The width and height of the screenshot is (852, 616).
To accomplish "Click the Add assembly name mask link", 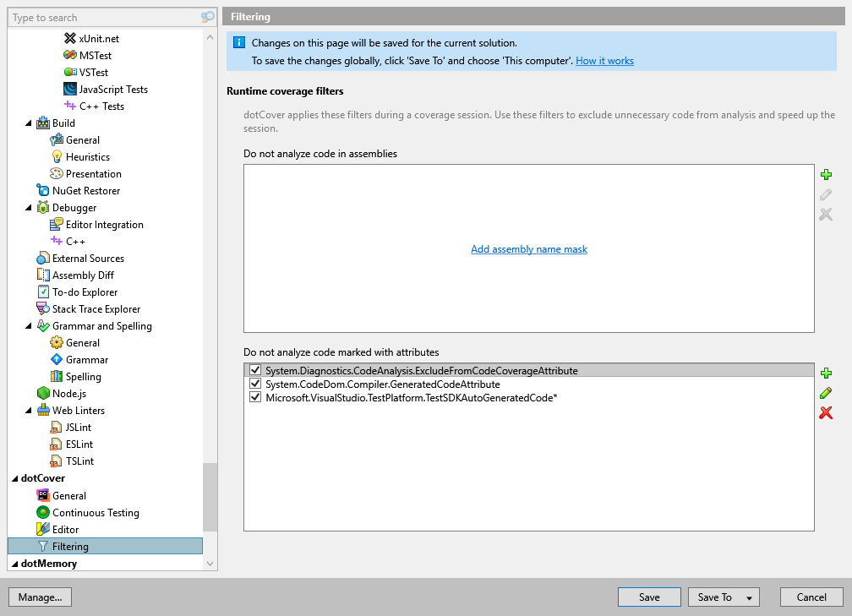I will [529, 248].
